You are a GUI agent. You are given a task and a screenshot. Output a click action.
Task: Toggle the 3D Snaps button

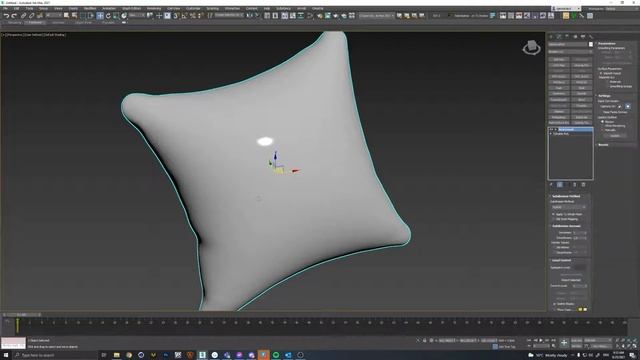[x=176, y=16]
